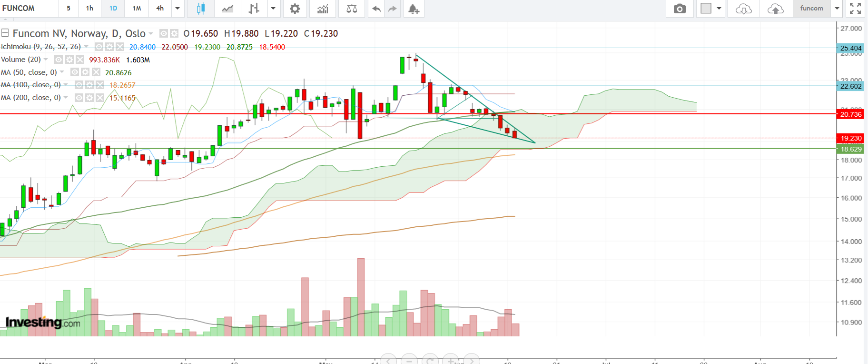Open the chart settings gear in the toolbar

(295, 9)
